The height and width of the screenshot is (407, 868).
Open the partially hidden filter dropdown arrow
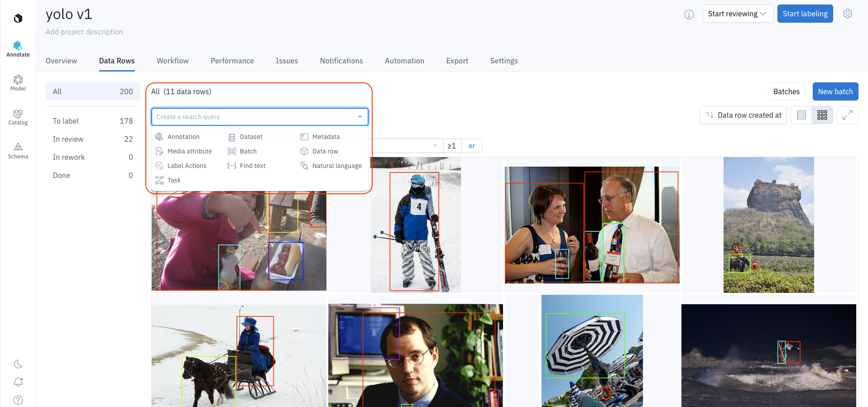pyautogui.click(x=435, y=146)
